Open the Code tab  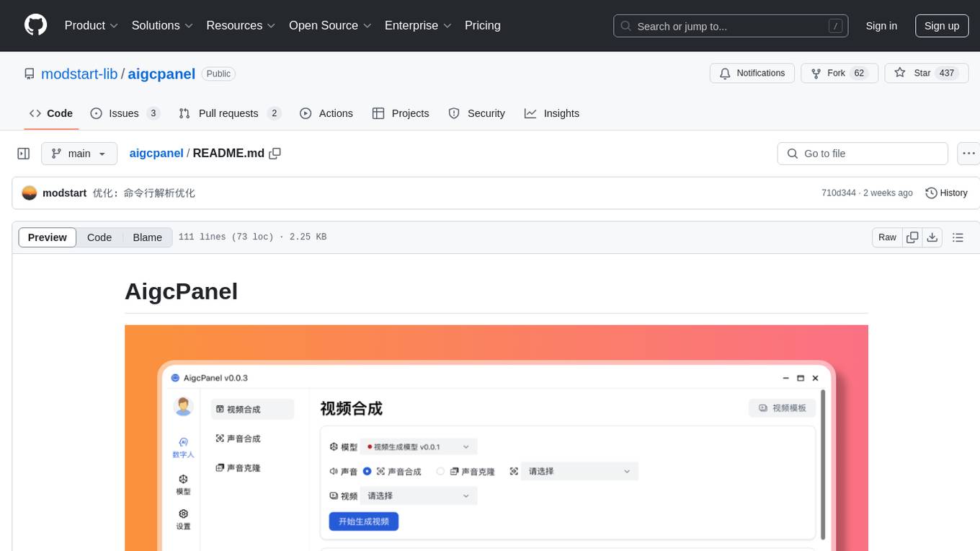tap(51, 113)
